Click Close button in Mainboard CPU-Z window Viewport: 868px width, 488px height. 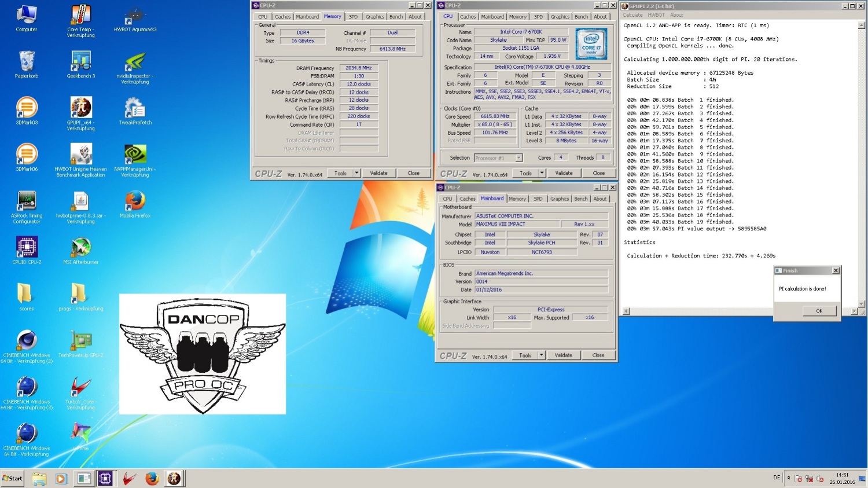click(598, 355)
